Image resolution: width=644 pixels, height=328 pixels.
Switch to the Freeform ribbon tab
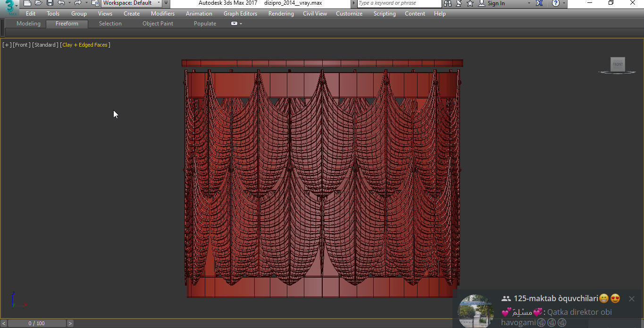click(x=67, y=24)
